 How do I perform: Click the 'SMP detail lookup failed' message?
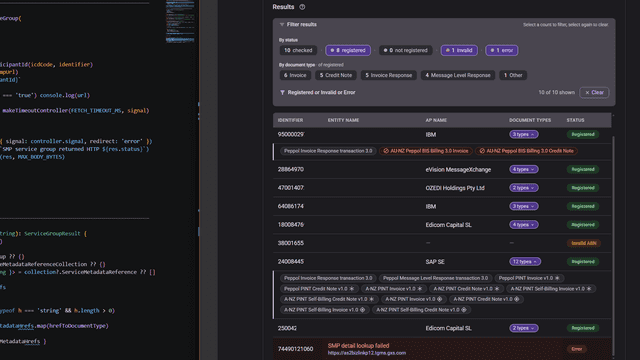[358, 345]
